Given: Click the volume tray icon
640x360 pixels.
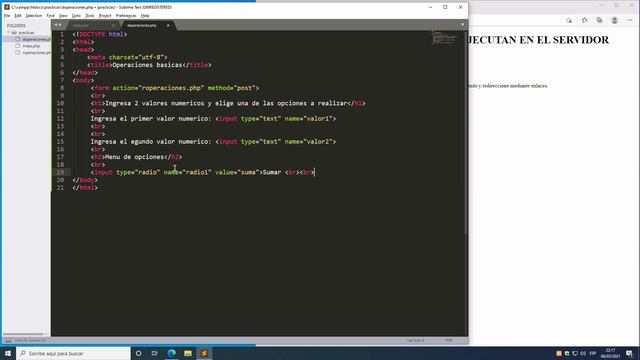Looking at the screenshot, I should coord(583,353).
